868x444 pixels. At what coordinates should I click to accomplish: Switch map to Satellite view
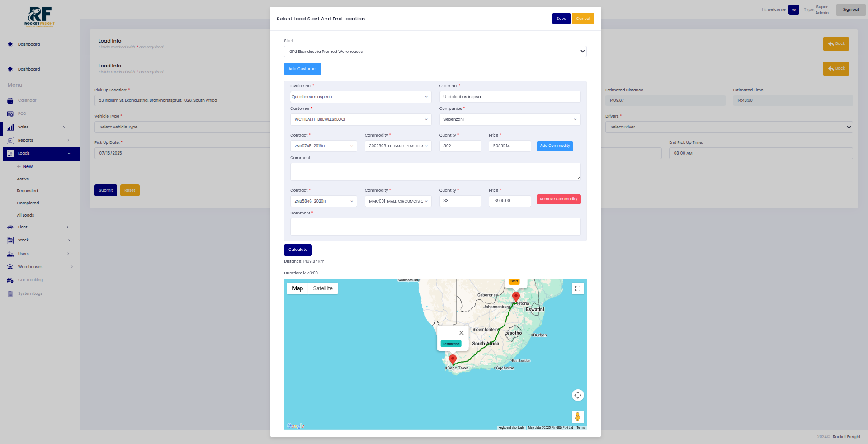pos(322,288)
